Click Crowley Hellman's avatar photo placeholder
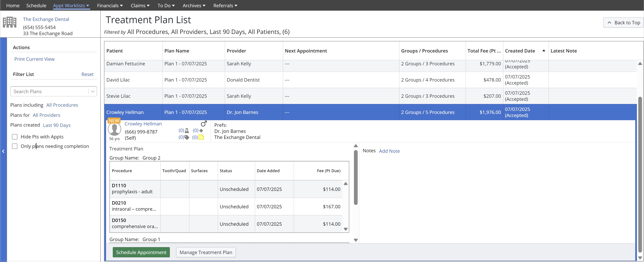The height and width of the screenshot is (262, 644). click(115, 129)
